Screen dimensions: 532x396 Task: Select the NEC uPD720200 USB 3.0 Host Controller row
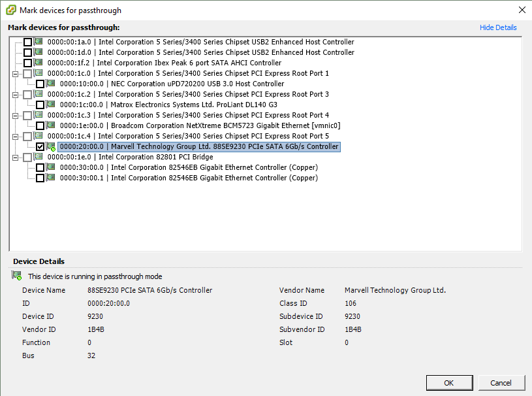172,84
